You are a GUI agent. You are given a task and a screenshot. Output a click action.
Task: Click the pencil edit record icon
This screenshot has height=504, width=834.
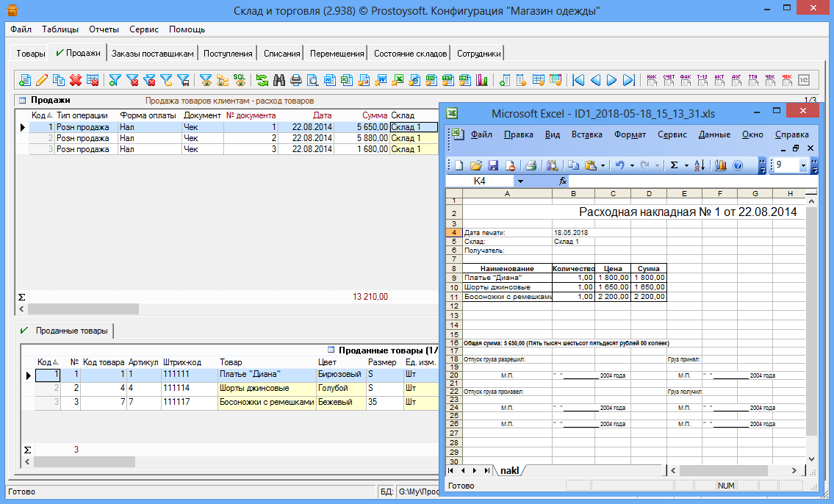coord(41,80)
